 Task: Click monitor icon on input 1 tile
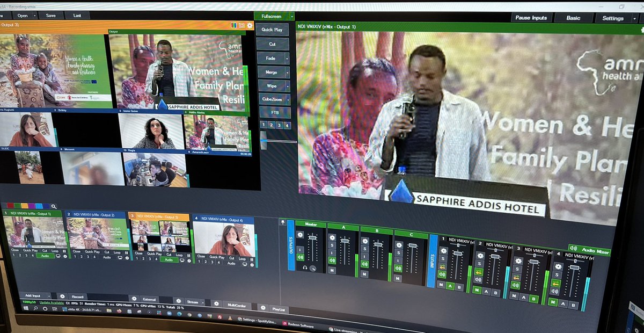58,256
